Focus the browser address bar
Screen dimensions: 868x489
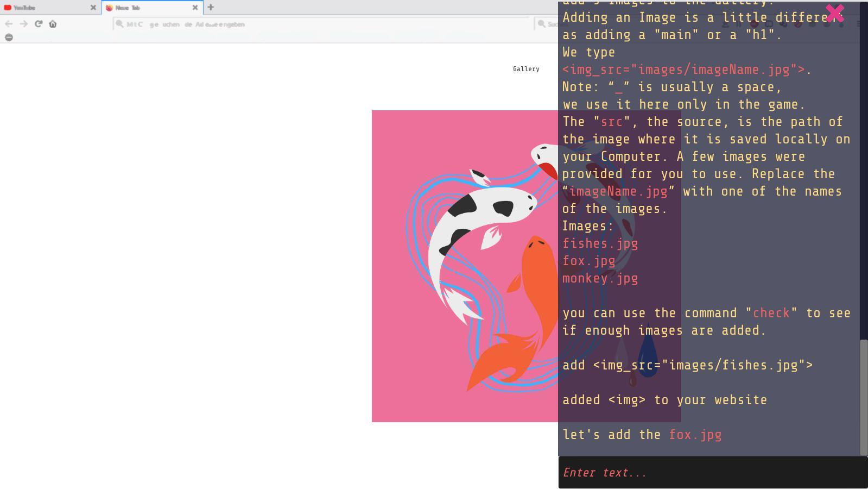coord(321,24)
